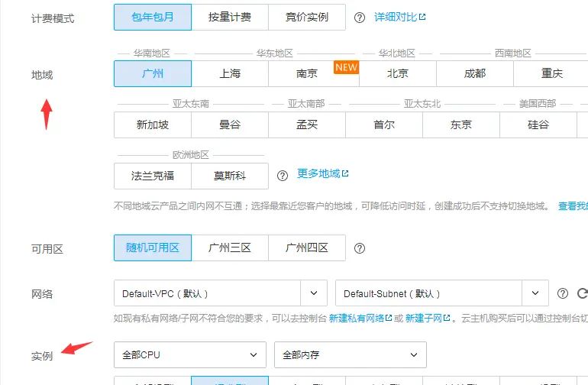Select 上海 region

click(x=230, y=74)
